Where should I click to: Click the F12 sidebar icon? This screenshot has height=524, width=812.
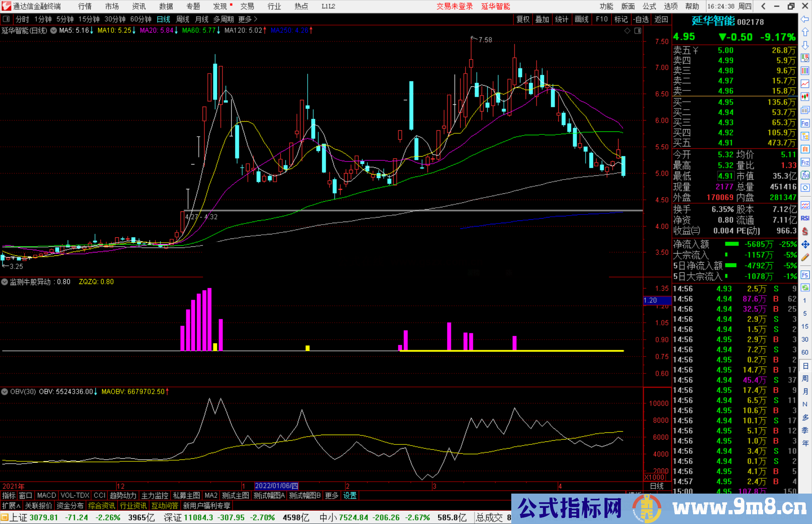click(x=805, y=162)
